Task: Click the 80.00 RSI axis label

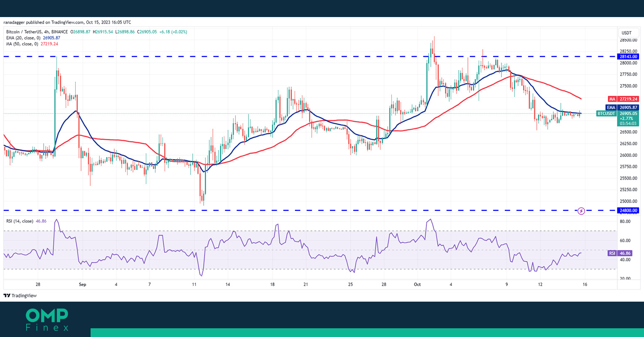Action: (x=625, y=221)
